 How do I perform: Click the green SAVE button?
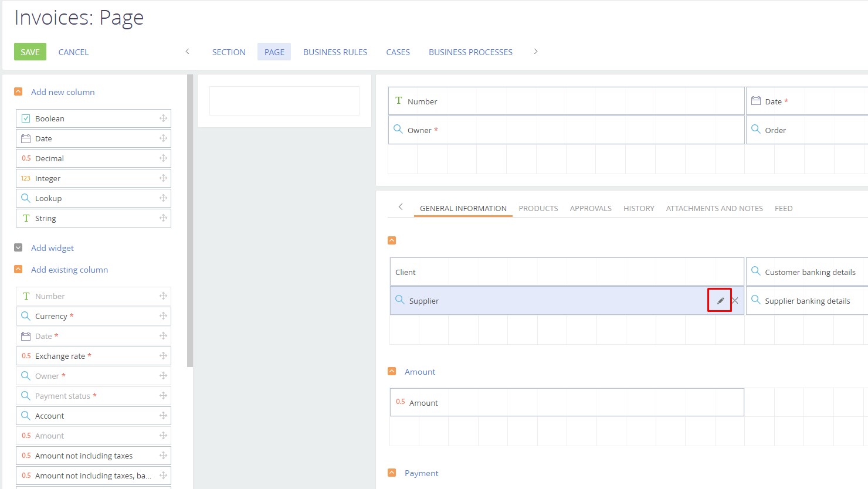pos(30,52)
